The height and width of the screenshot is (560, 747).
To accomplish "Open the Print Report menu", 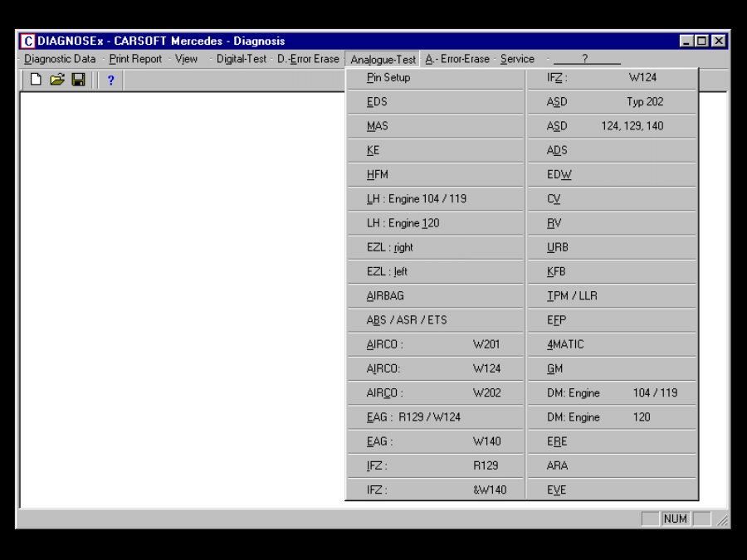I will pos(135,59).
